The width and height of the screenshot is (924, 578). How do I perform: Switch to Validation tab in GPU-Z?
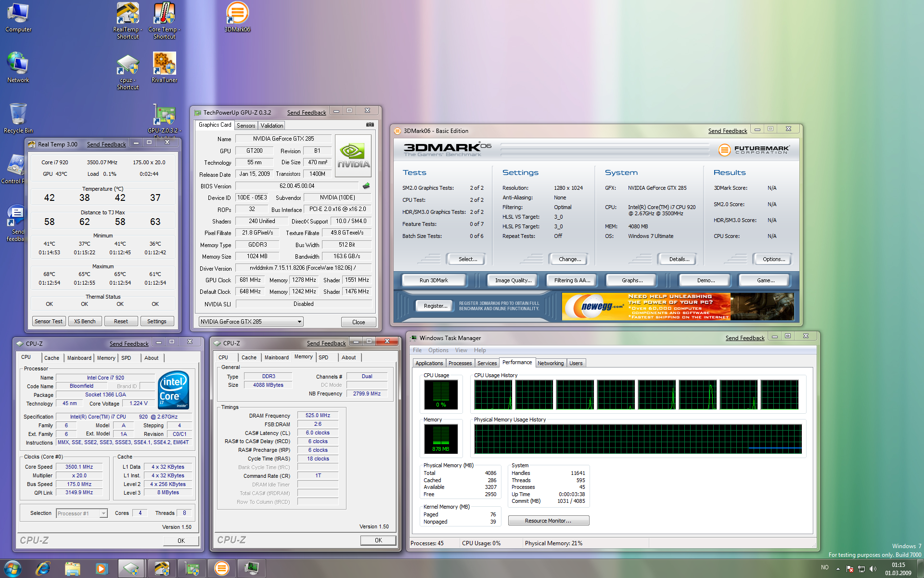272,126
